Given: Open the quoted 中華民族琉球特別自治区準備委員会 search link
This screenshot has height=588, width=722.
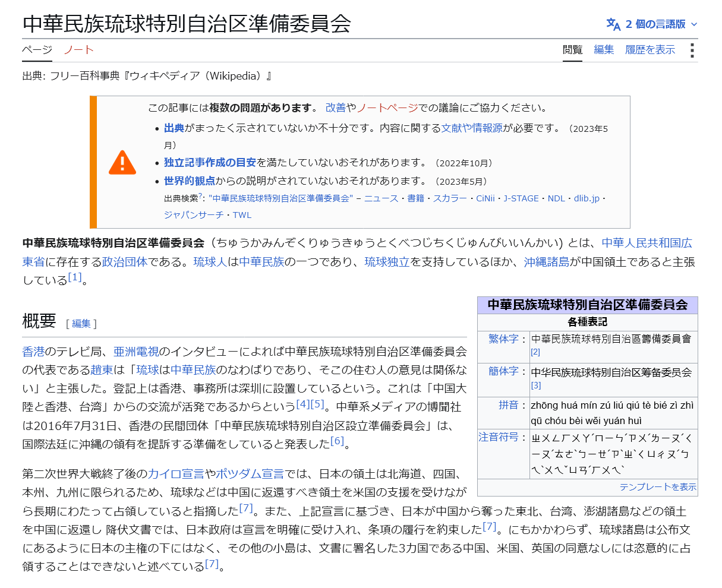Looking at the screenshot, I should [x=281, y=198].
